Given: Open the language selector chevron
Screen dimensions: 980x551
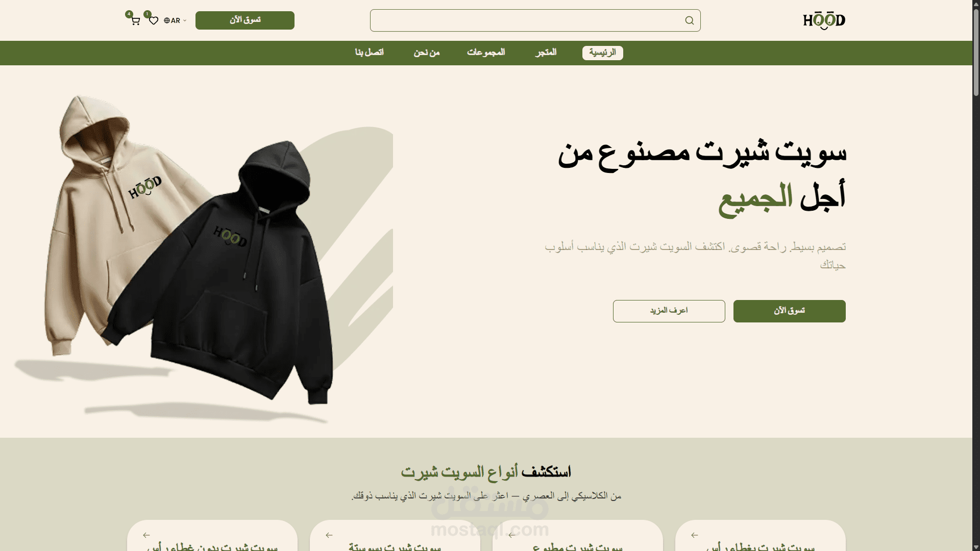Looking at the screenshot, I should (x=185, y=21).
